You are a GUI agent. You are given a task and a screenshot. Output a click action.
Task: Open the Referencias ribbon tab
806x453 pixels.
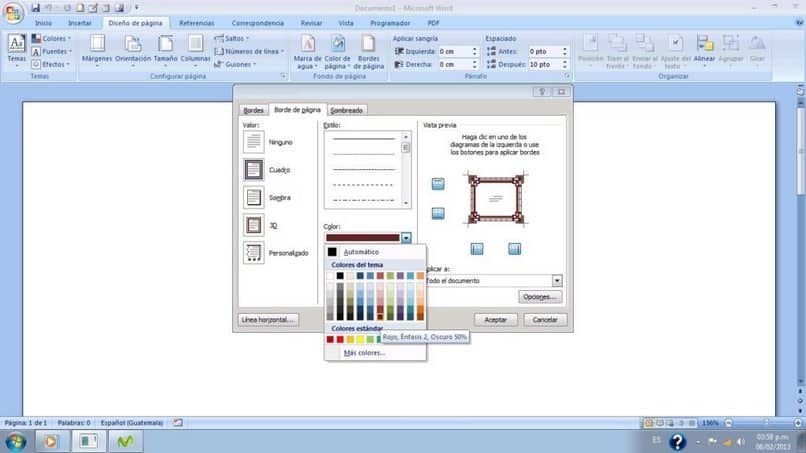196,23
